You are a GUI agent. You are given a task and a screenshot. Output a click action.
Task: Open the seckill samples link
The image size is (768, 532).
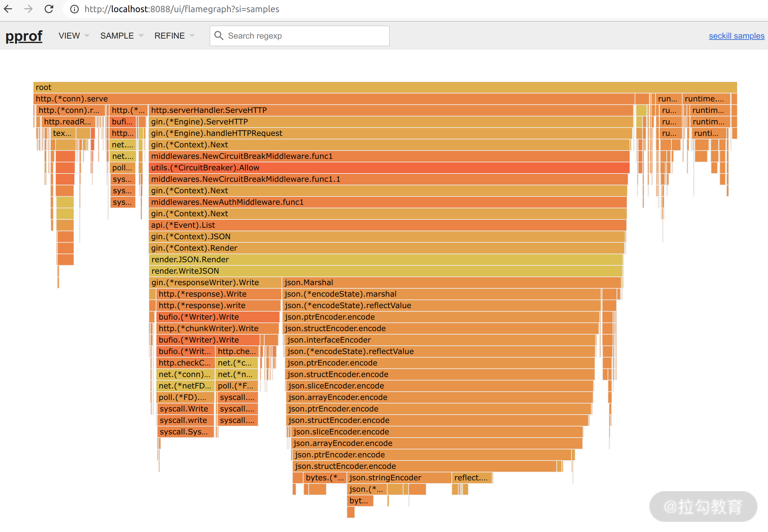[736, 36]
